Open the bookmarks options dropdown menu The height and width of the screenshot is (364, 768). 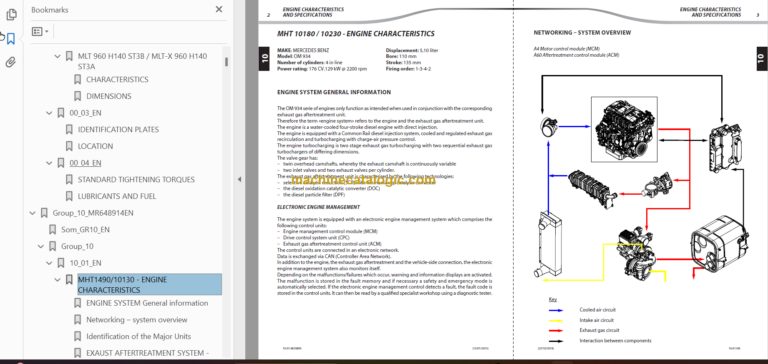40,32
